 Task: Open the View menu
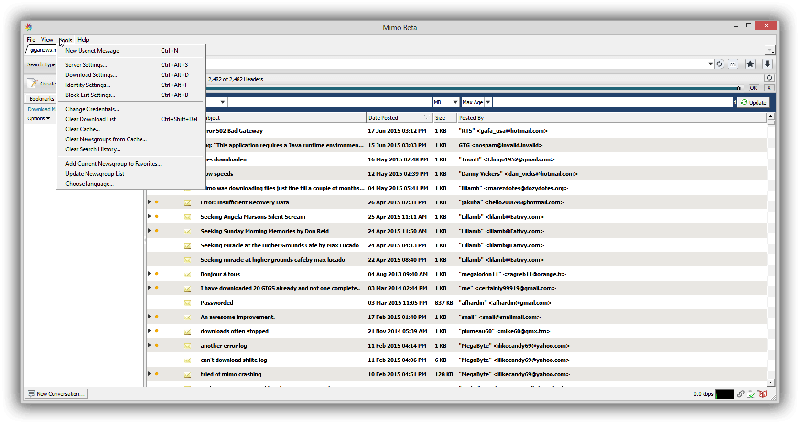[x=47, y=39]
